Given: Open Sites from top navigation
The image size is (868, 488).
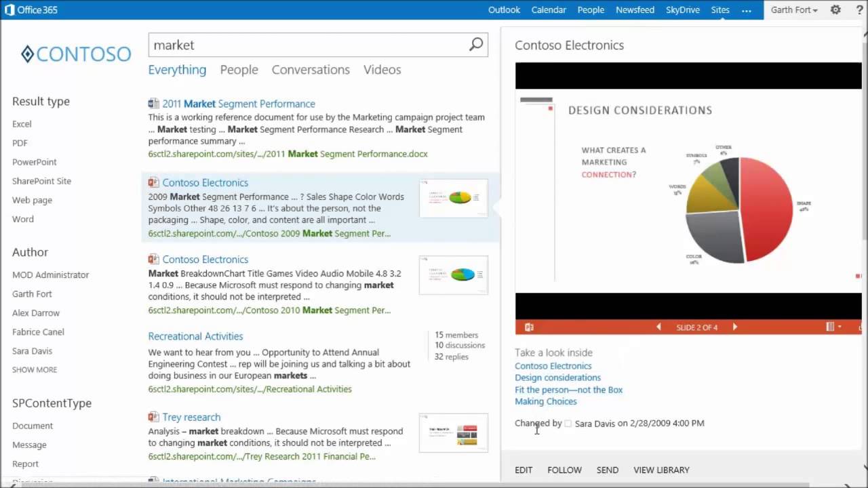Looking at the screenshot, I should [720, 9].
